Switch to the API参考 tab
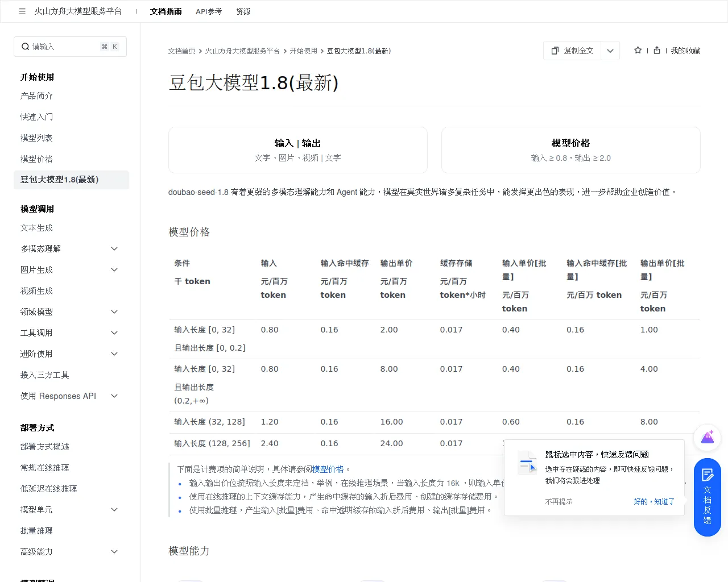The image size is (728, 582). pyautogui.click(x=209, y=11)
